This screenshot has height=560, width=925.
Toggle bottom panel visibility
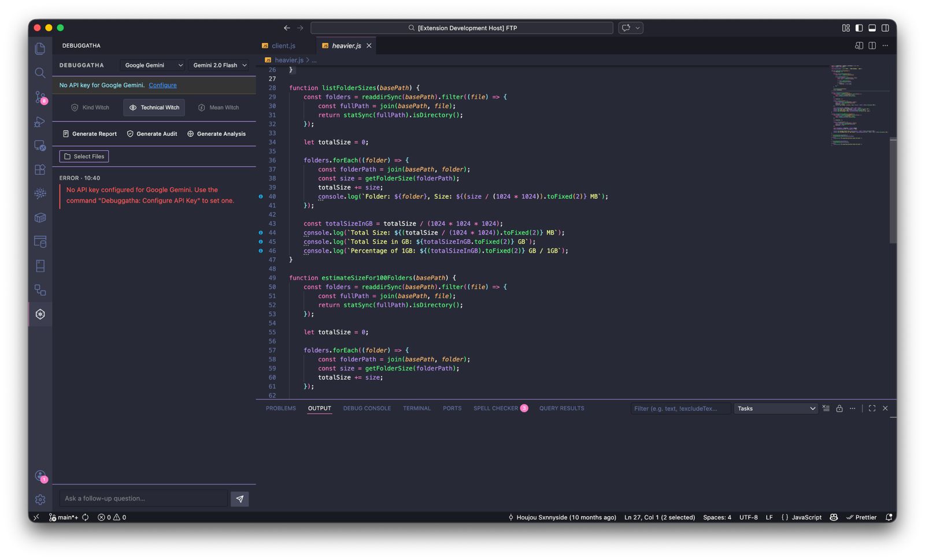(872, 28)
